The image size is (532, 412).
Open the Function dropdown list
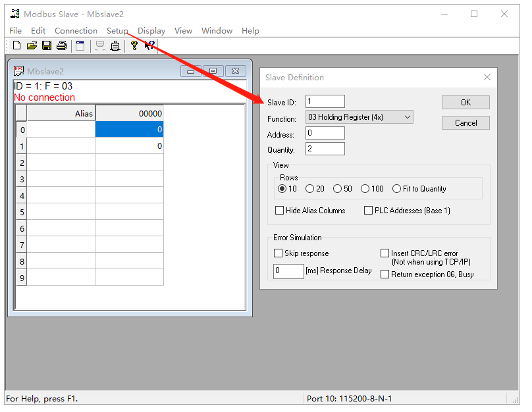pos(359,117)
